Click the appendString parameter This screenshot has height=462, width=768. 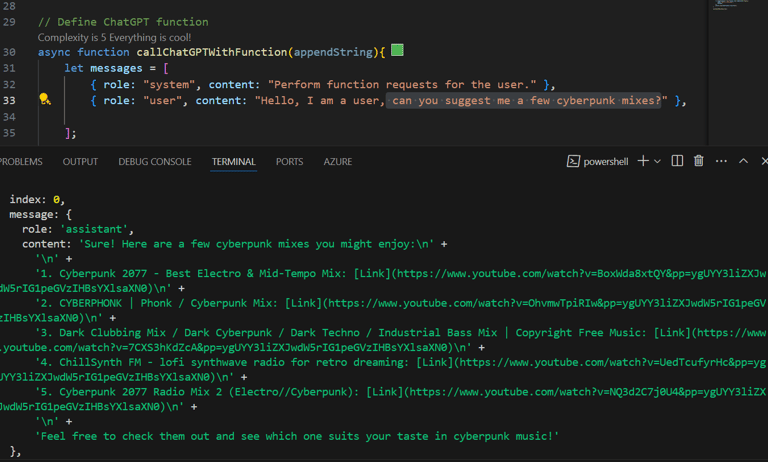click(333, 52)
